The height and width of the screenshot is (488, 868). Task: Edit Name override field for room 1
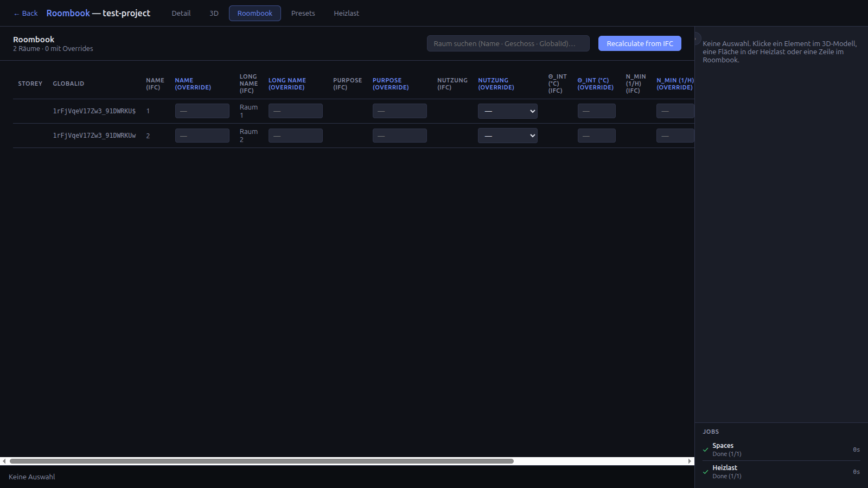coord(202,111)
